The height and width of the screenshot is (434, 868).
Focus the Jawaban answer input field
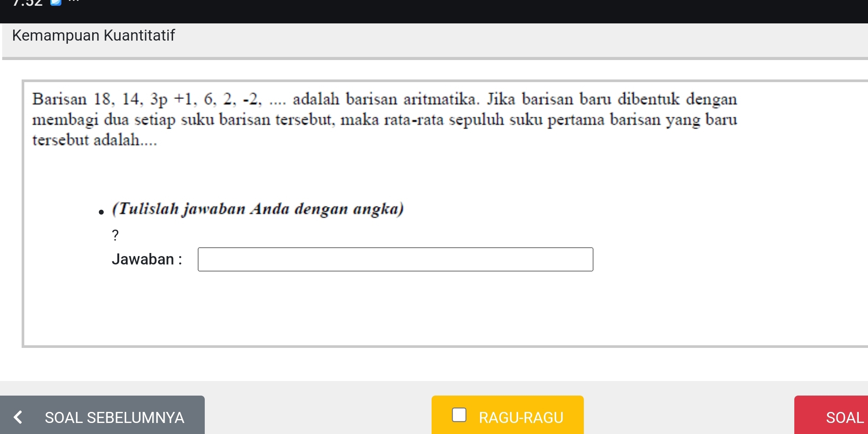(395, 260)
